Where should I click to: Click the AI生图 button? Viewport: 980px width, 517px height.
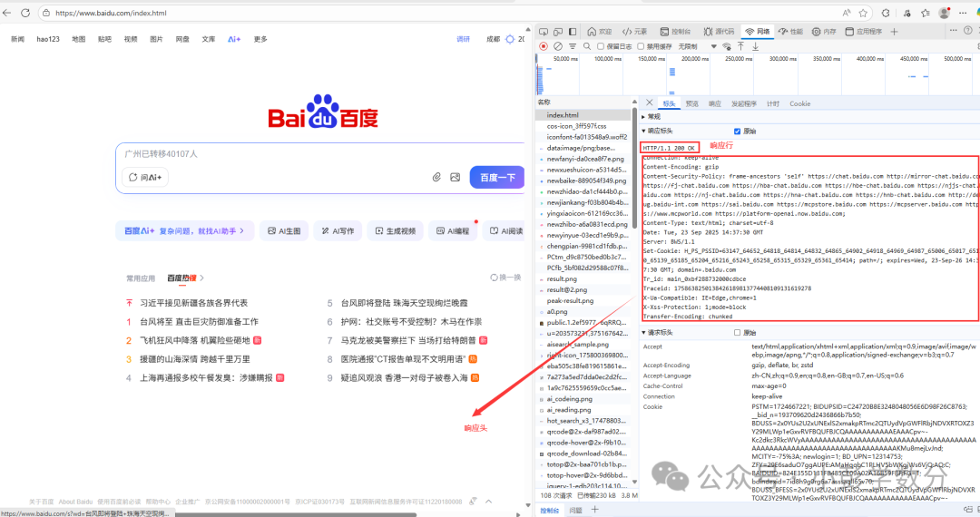[x=284, y=231]
